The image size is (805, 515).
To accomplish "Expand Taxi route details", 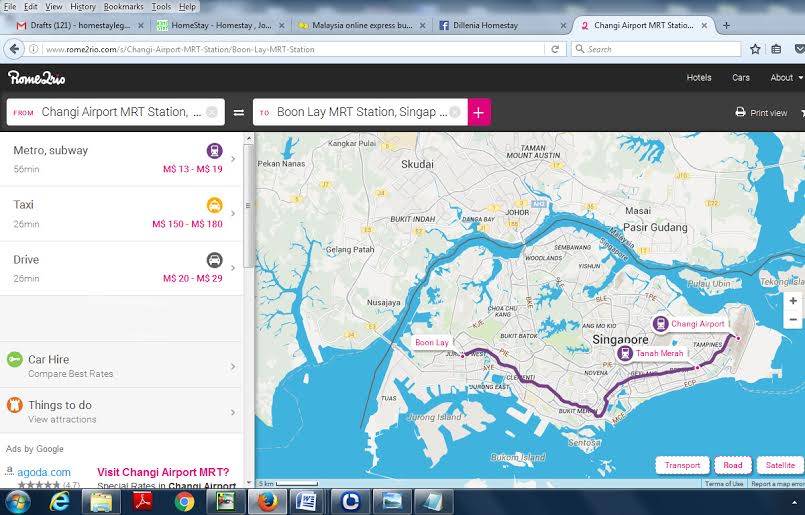I will point(233,214).
